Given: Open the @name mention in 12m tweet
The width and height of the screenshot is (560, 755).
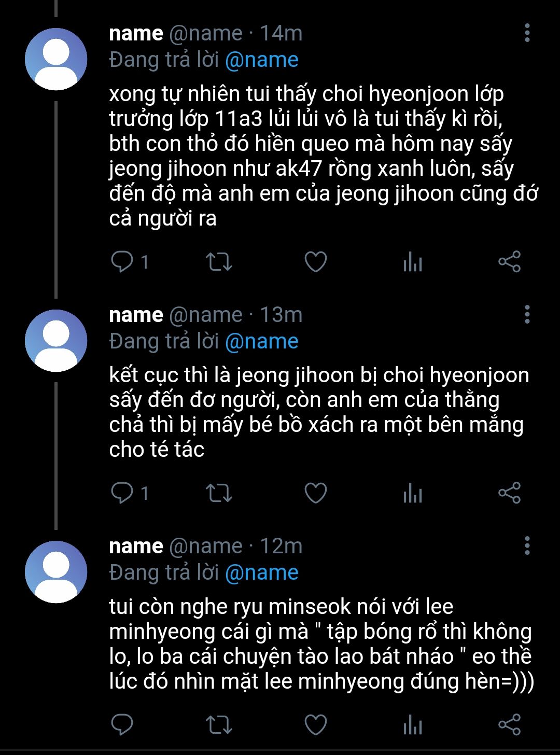Looking at the screenshot, I should (x=262, y=573).
